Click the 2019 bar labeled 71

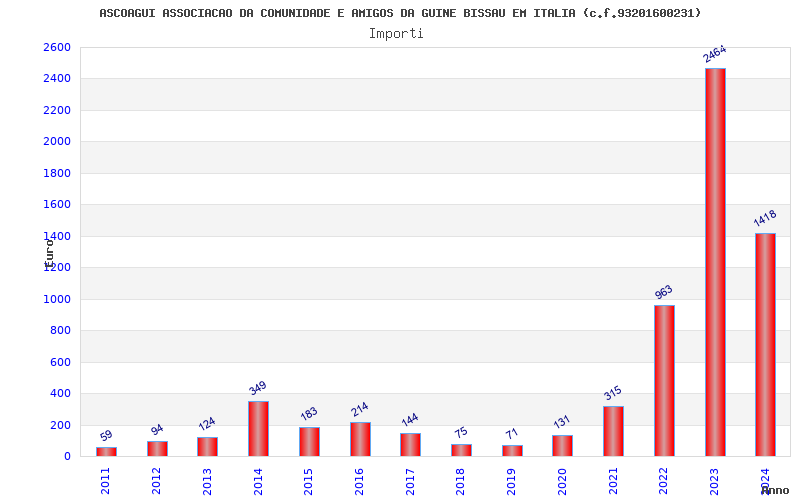[x=512, y=451]
